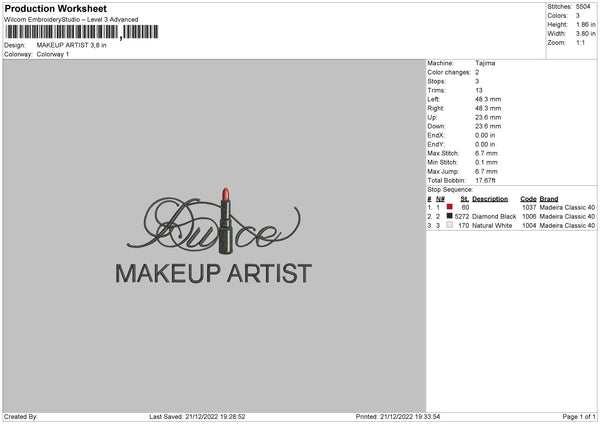Viewport: 600px width, 424px height.
Task: Click the red thread color swatch
Action: (449, 207)
